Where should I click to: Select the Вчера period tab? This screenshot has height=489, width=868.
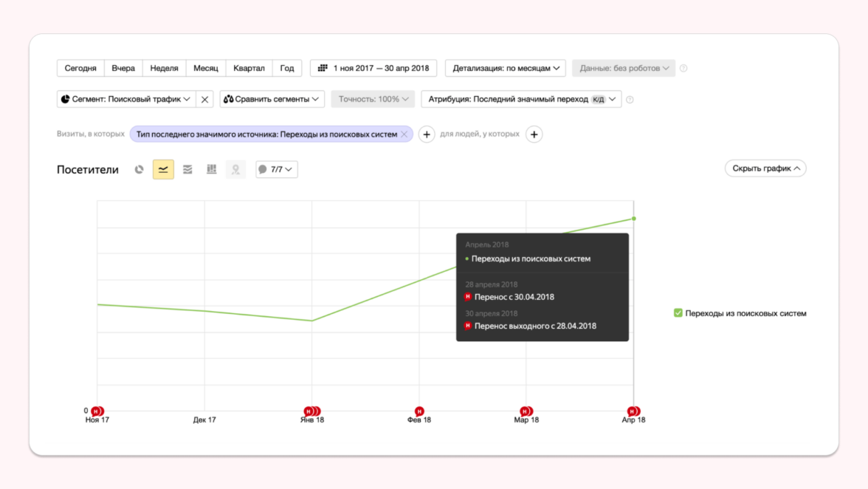123,68
